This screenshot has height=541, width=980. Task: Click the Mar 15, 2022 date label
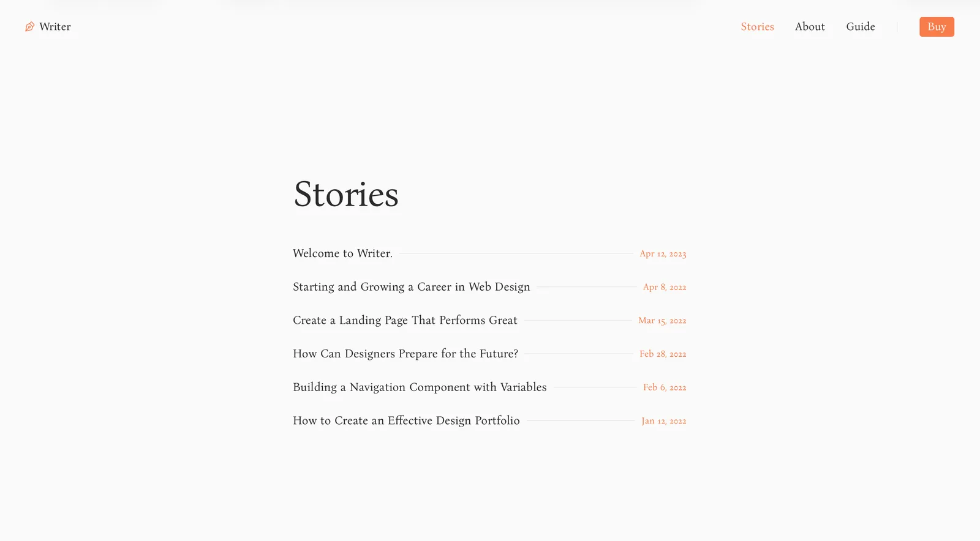[x=662, y=320]
